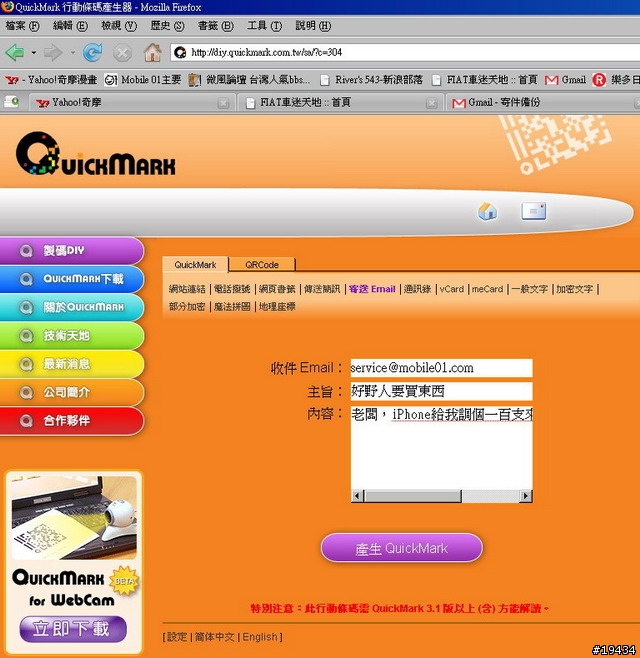This screenshot has height=658, width=640.
Task: Open the 編輯 (E) menu
Action: [70, 26]
